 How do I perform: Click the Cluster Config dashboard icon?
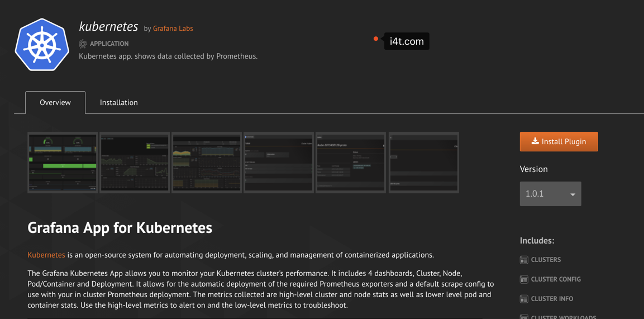[x=524, y=279]
